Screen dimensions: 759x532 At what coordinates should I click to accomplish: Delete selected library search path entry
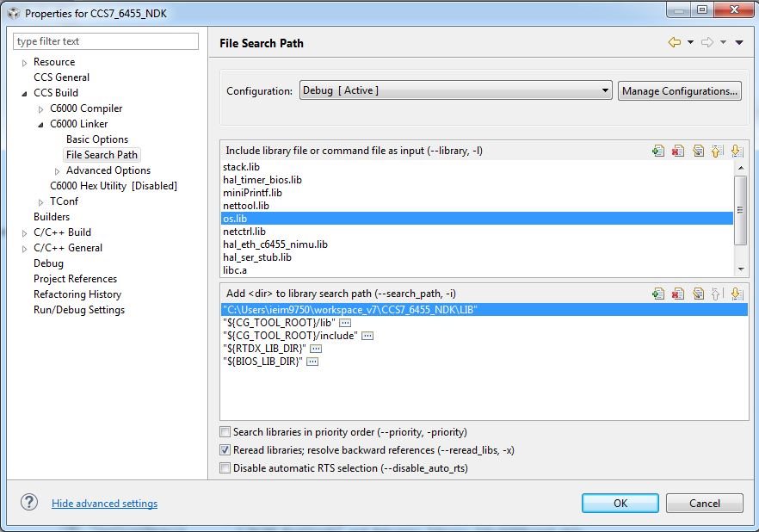(677, 294)
